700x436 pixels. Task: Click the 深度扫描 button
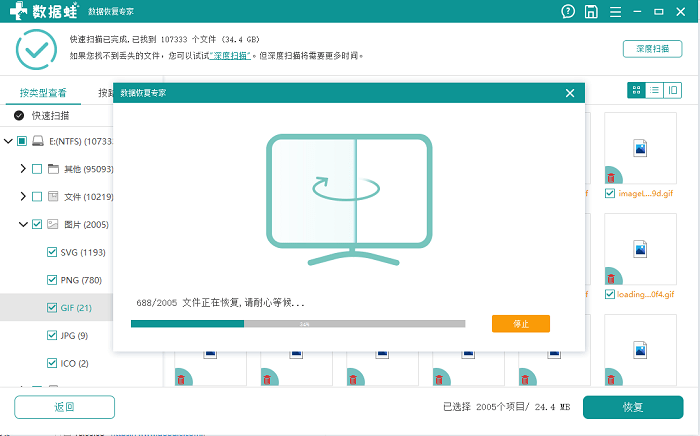point(645,48)
